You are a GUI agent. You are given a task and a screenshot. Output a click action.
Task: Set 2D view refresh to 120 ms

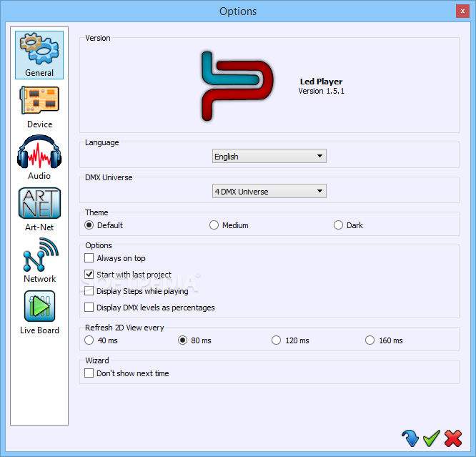[277, 340]
